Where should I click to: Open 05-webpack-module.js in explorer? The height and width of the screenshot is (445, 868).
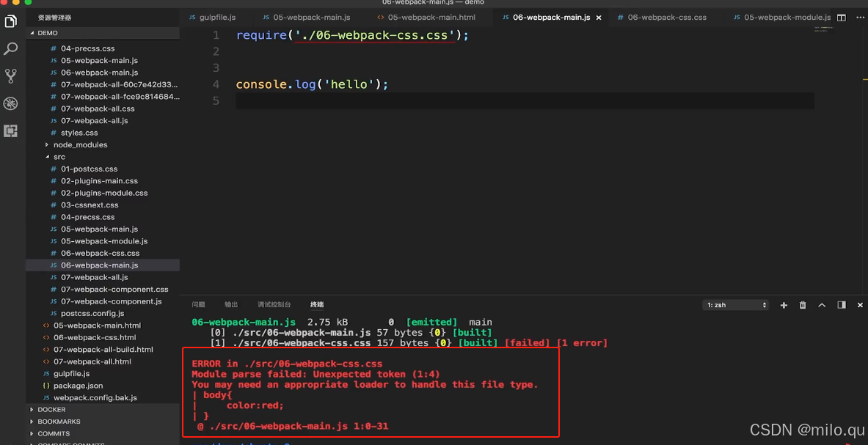(x=103, y=241)
